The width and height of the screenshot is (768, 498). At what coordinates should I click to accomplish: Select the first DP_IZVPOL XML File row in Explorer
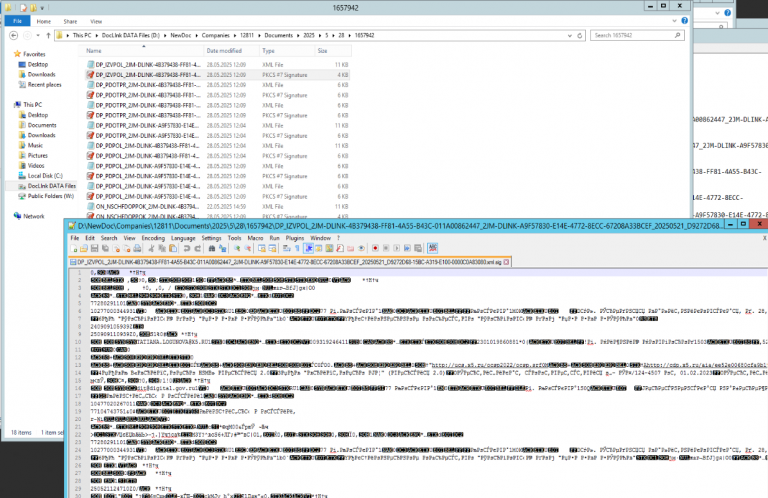coord(217,65)
